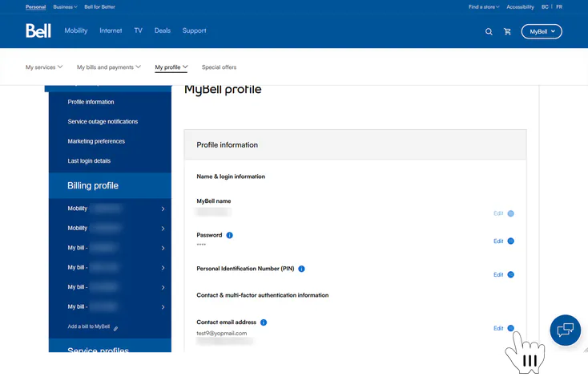Viewport: 588px width, 385px height.
Task: Expand the My profile menu
Action: (171, 67)
